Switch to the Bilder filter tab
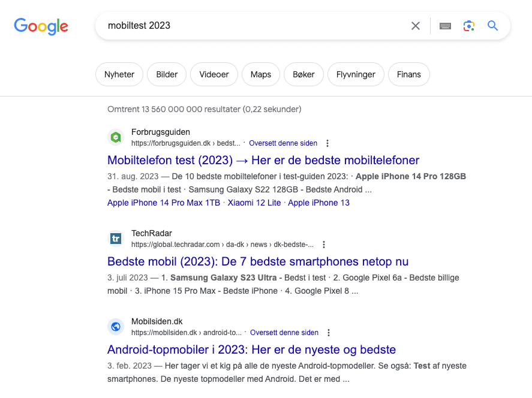Viewport: 532px width, 398px height. pyautogui.click(x=167, y=74)
